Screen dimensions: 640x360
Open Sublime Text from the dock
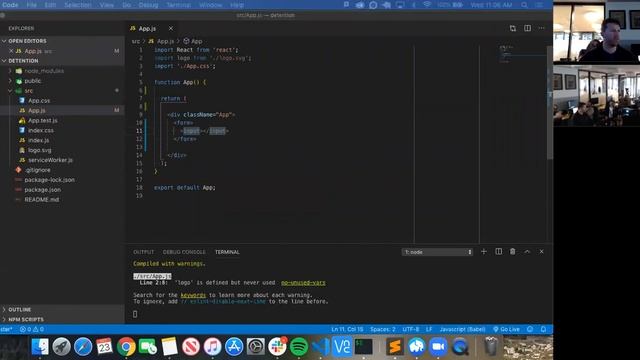point(395,347)
